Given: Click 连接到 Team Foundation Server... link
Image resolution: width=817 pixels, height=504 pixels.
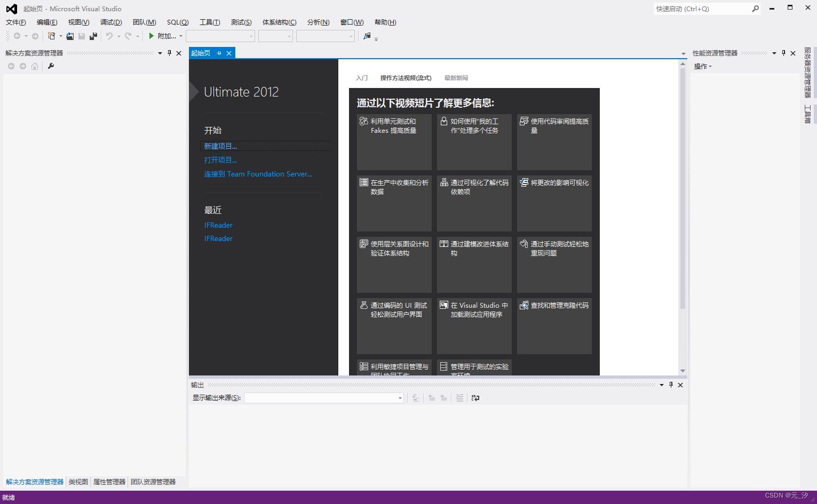Looking at the screenshot, I should click(x=258, y=174).
